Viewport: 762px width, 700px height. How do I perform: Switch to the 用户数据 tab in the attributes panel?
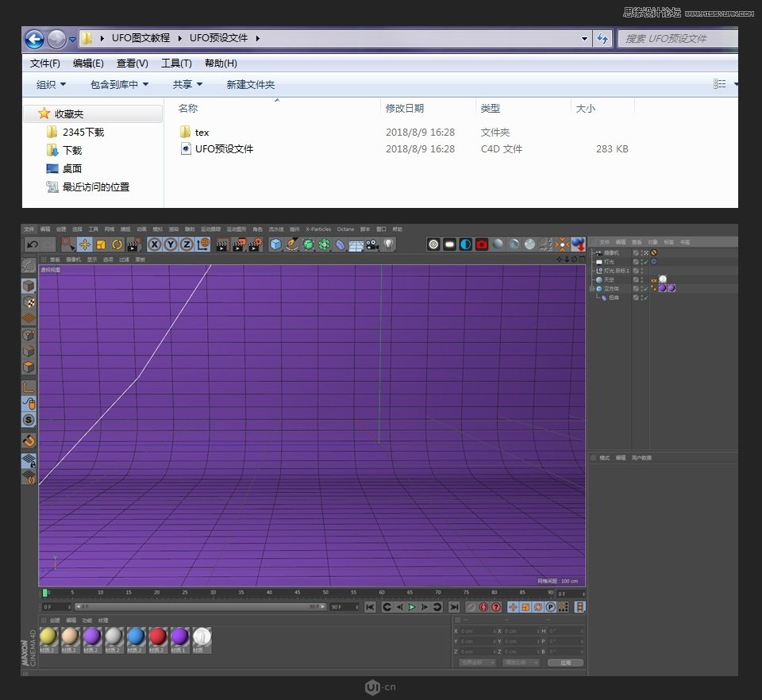coord(641,457)
